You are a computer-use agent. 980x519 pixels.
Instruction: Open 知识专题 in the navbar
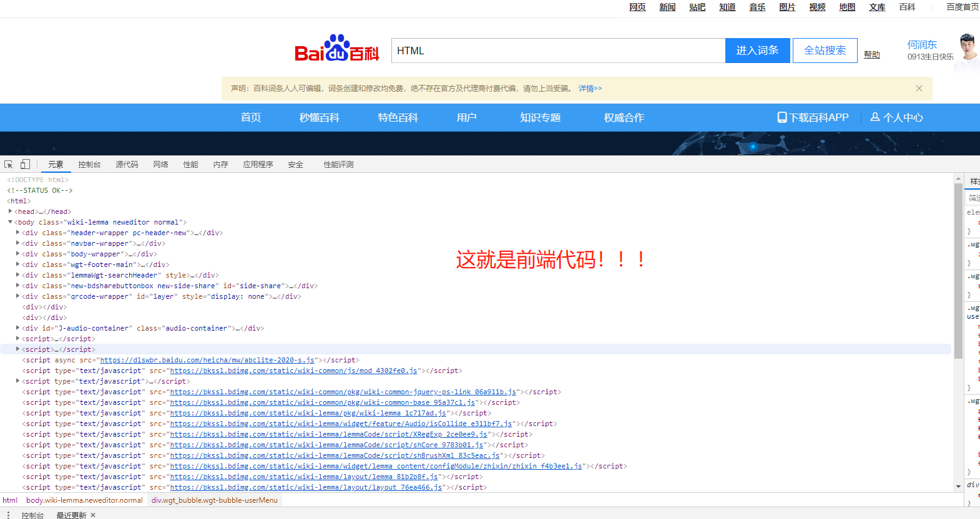click(x=540, y=117)
